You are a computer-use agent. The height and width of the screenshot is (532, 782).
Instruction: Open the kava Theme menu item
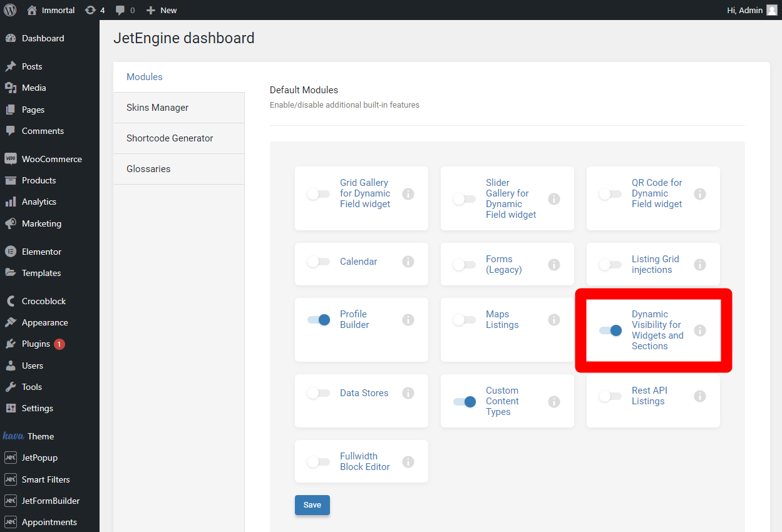[x=49, y=436]
